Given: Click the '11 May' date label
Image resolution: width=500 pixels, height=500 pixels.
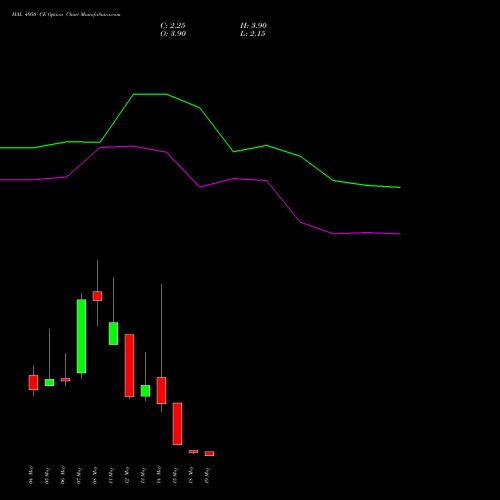Looking at the screenshot, I should (111, 475).
